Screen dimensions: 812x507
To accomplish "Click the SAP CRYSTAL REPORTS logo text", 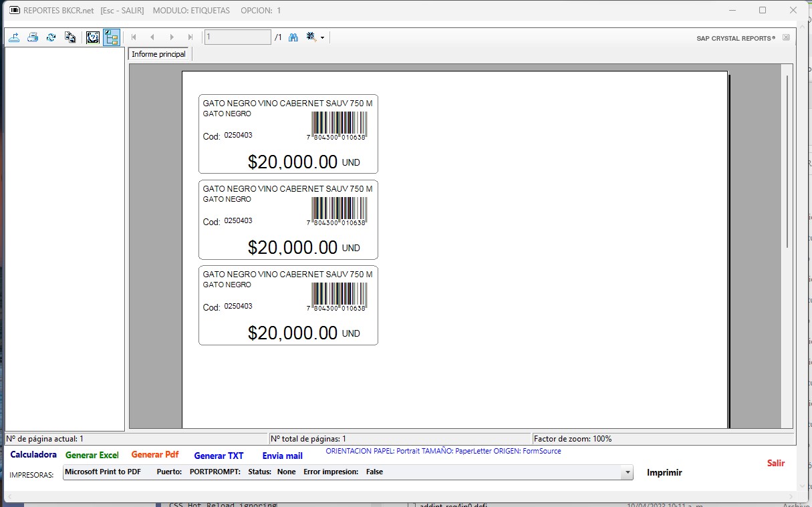I will click(x=736, y=38).
